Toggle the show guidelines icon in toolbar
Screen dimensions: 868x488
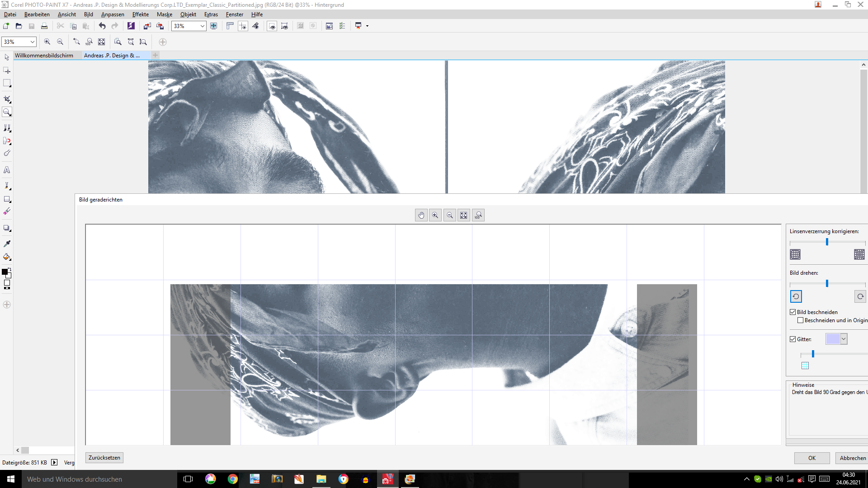click(x=243, y=26)
